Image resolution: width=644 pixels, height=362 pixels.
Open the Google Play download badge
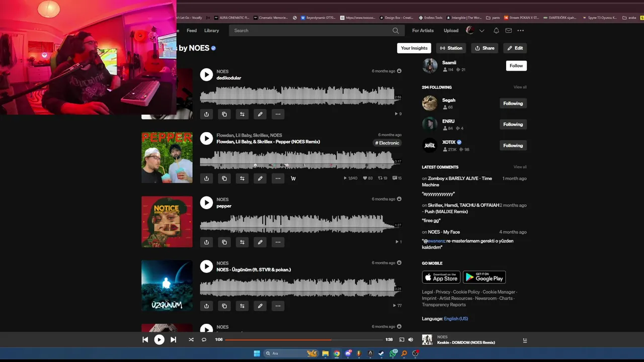coord(484,278)
